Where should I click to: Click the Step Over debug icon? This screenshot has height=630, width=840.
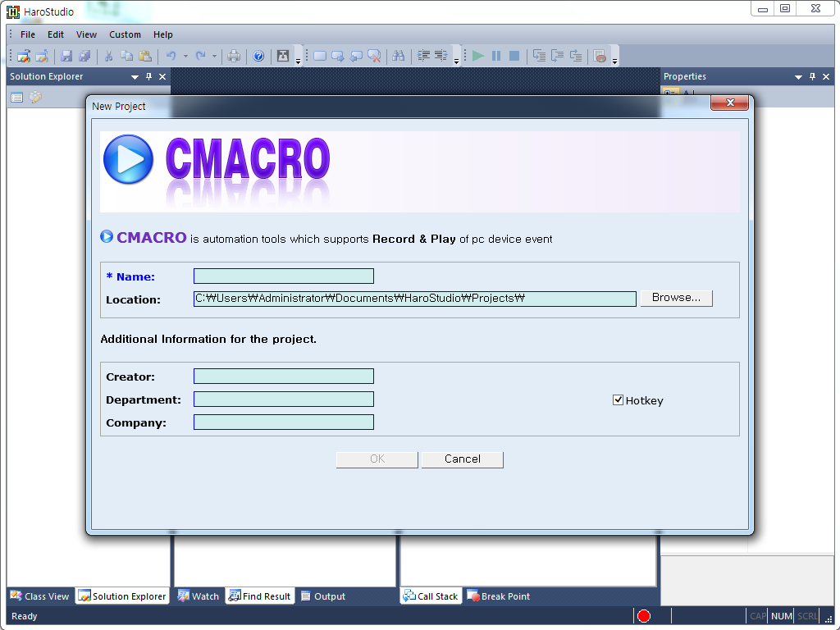(557, 56)
